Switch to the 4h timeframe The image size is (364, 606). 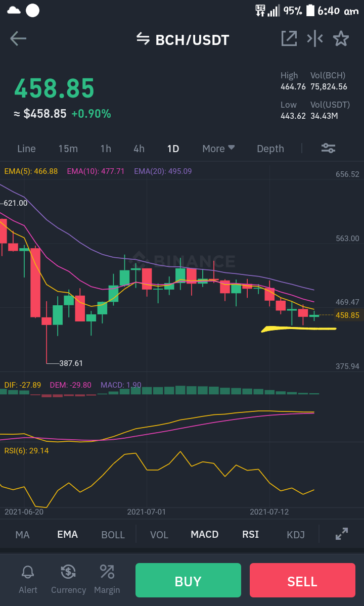139,149
